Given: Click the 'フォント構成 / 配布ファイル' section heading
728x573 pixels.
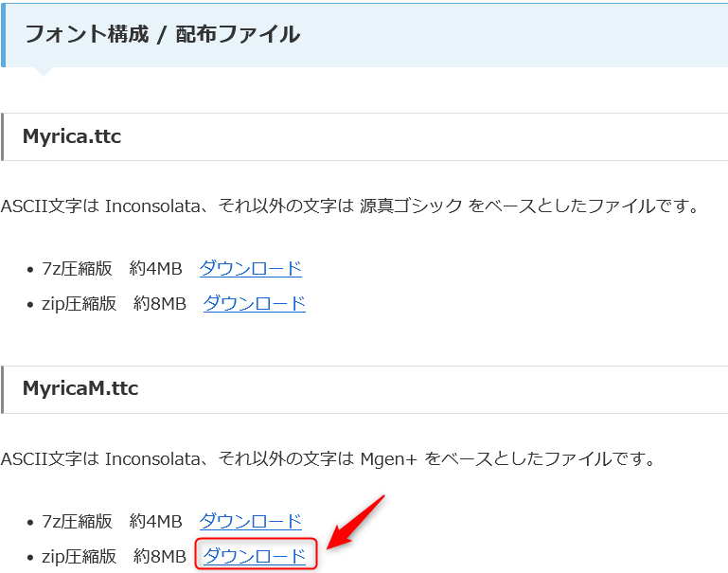Looking at the screenshot, I should [162, 34].
